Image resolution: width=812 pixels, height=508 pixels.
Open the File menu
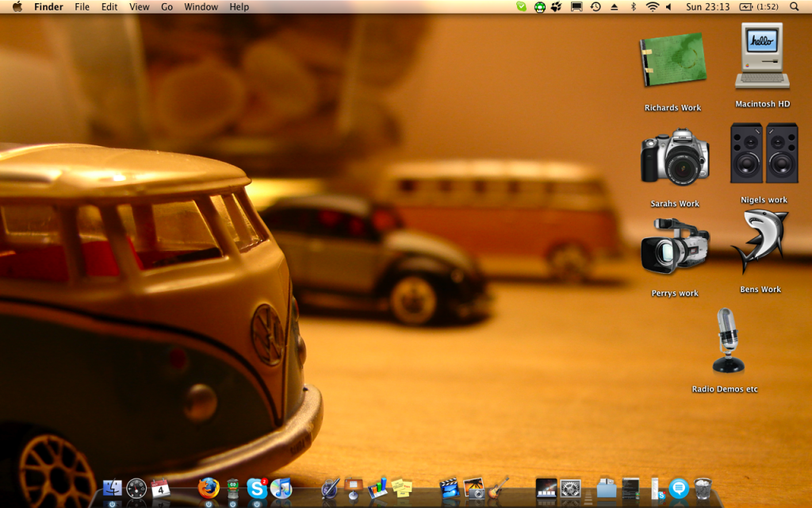click(x=82, y=6)
